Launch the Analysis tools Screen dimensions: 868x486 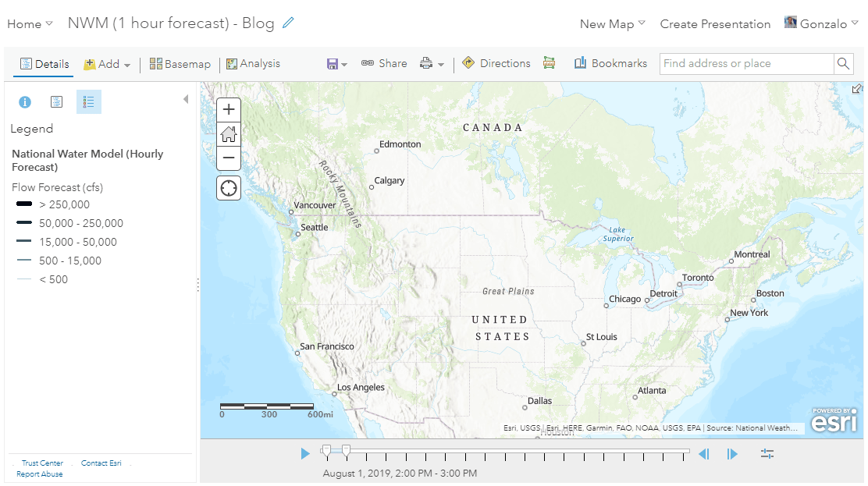coord(253,63)
